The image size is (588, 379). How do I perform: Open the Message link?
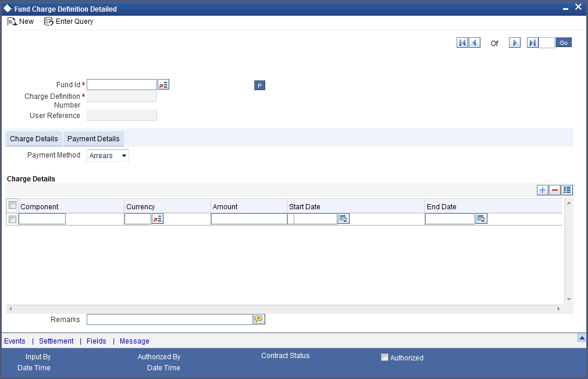point(134,341)
